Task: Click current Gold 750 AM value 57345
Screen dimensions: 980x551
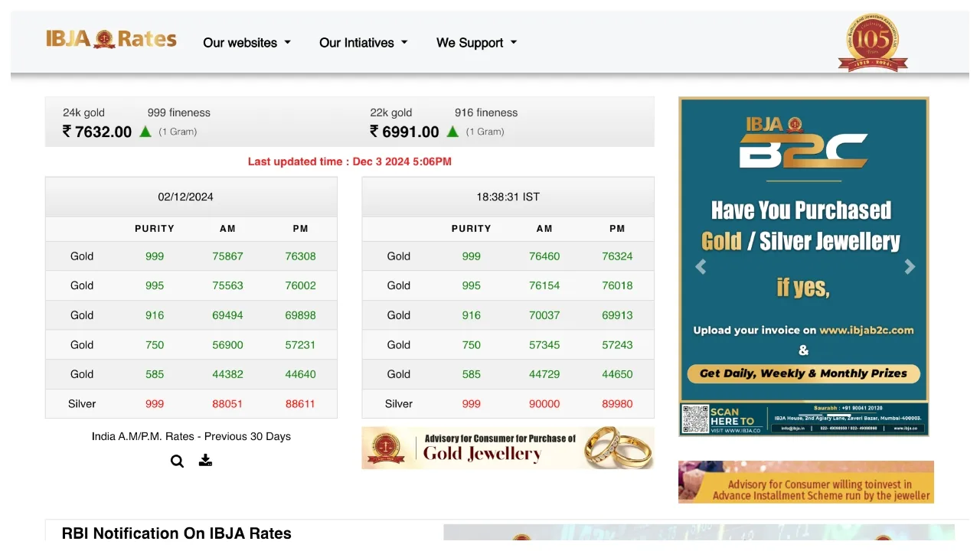Action: pyautogui.click(x=544, y=345)
